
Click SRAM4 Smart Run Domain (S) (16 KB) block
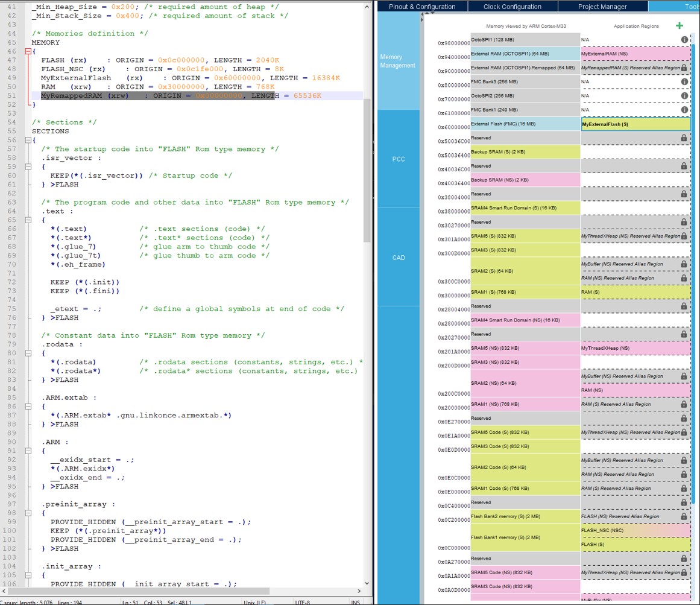pos(525,208)
